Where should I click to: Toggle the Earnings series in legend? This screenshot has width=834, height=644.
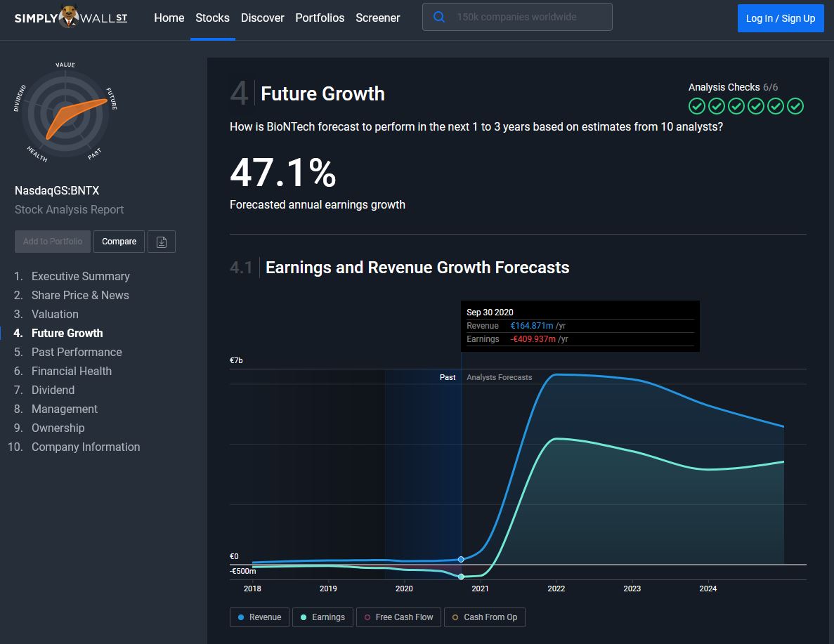pyautogui.click(x=322, y=617)
